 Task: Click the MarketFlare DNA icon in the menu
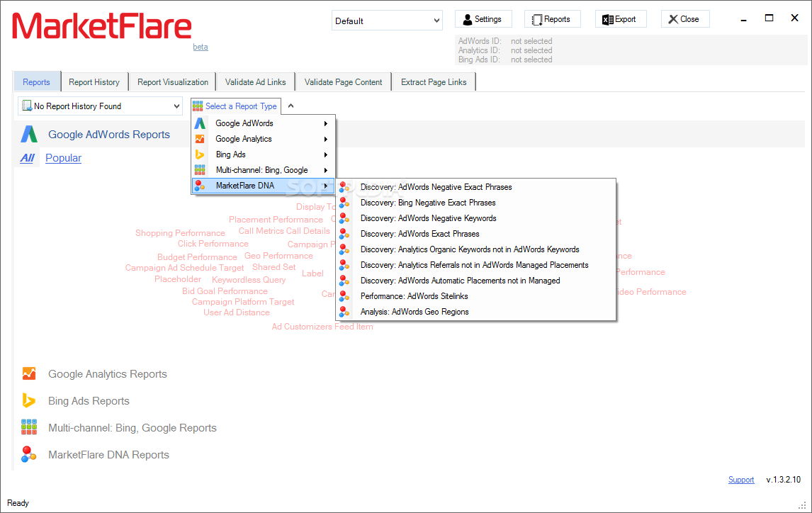pos(200,186)
